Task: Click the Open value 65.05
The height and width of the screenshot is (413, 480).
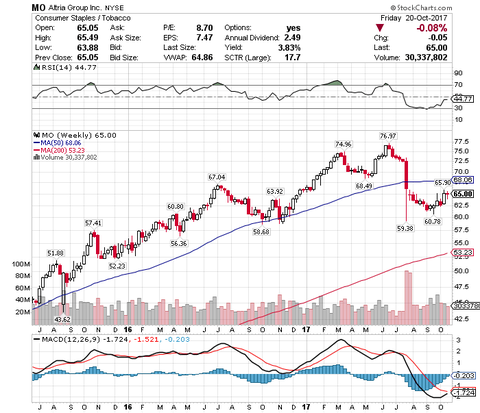Action: [x=87, y=28]
